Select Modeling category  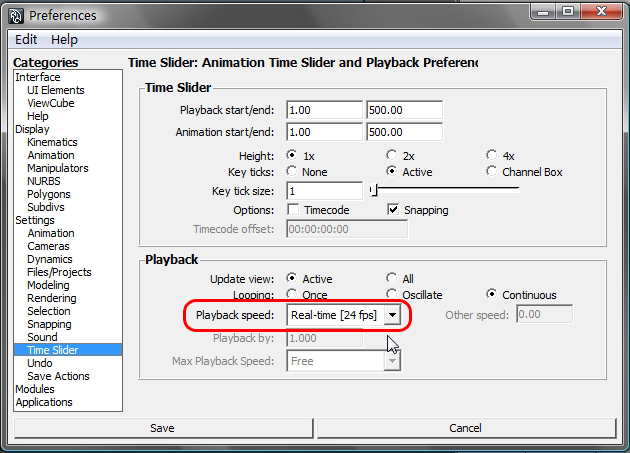[x=48, y=285]
